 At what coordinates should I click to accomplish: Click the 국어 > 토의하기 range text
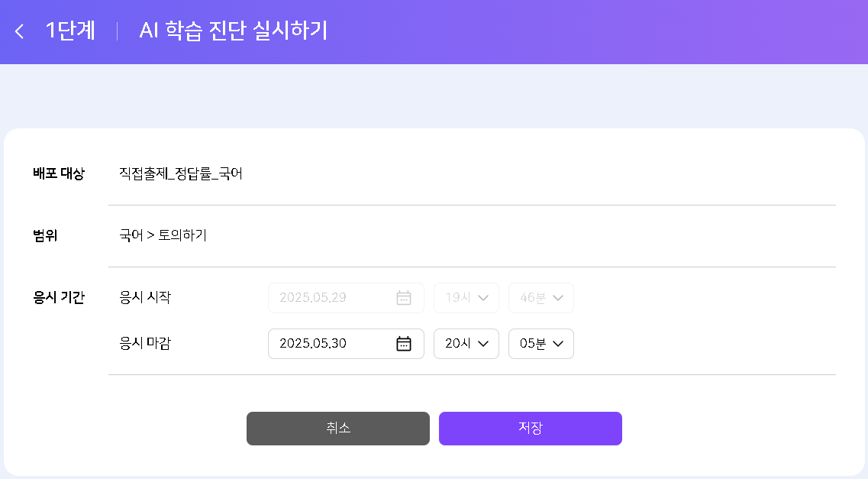pos(163,235)
